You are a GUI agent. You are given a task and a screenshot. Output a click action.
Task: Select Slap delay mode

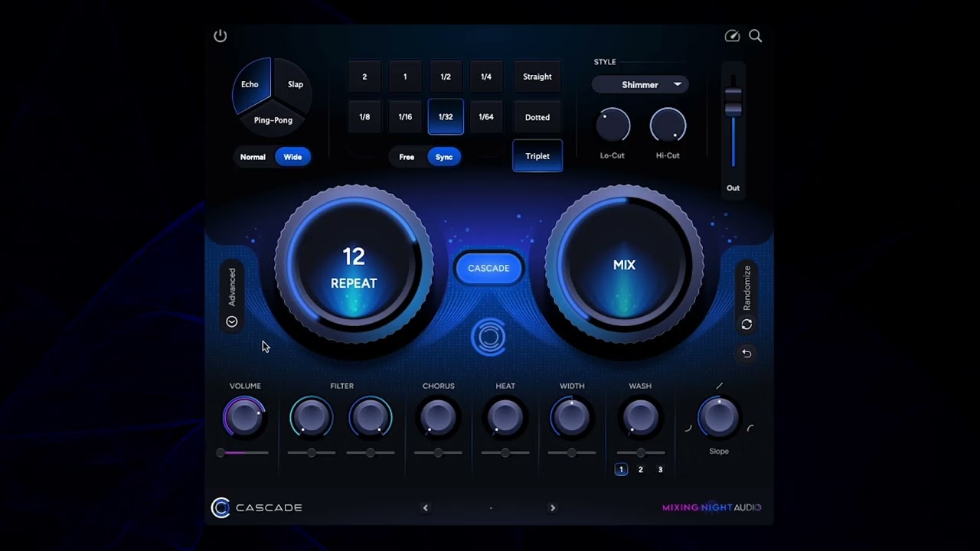(294, 84)
